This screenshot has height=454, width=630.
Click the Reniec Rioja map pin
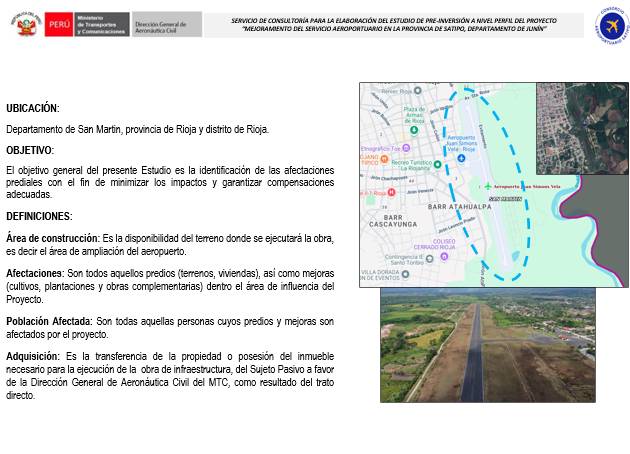(x=417, y=90)
